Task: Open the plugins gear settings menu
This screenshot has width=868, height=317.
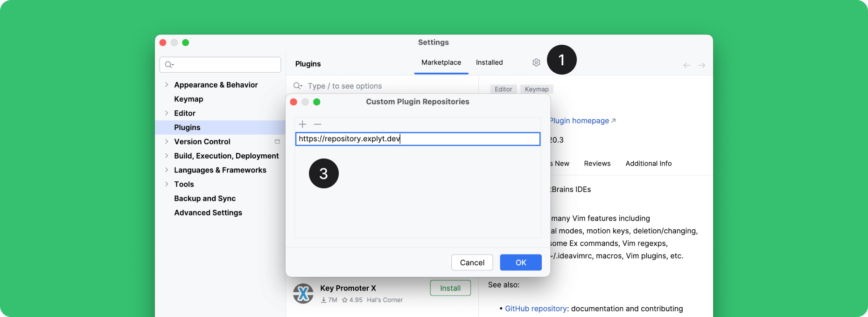Action: point(536,62)
